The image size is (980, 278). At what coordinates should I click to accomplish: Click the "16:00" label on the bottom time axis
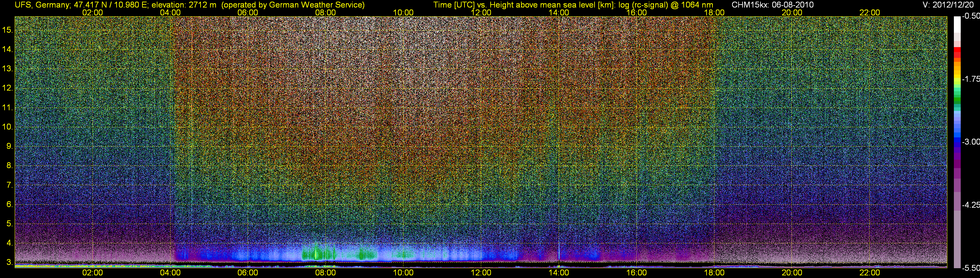[x=636, y=273]
